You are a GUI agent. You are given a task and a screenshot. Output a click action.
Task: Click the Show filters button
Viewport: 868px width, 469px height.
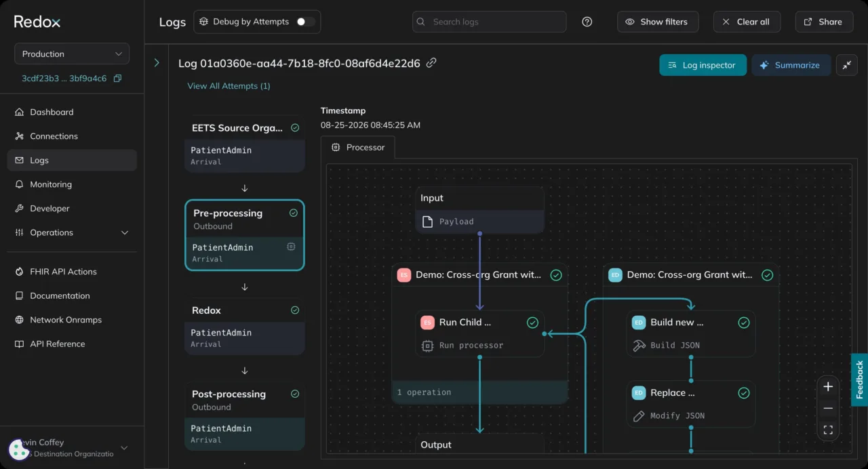point(656,22)
